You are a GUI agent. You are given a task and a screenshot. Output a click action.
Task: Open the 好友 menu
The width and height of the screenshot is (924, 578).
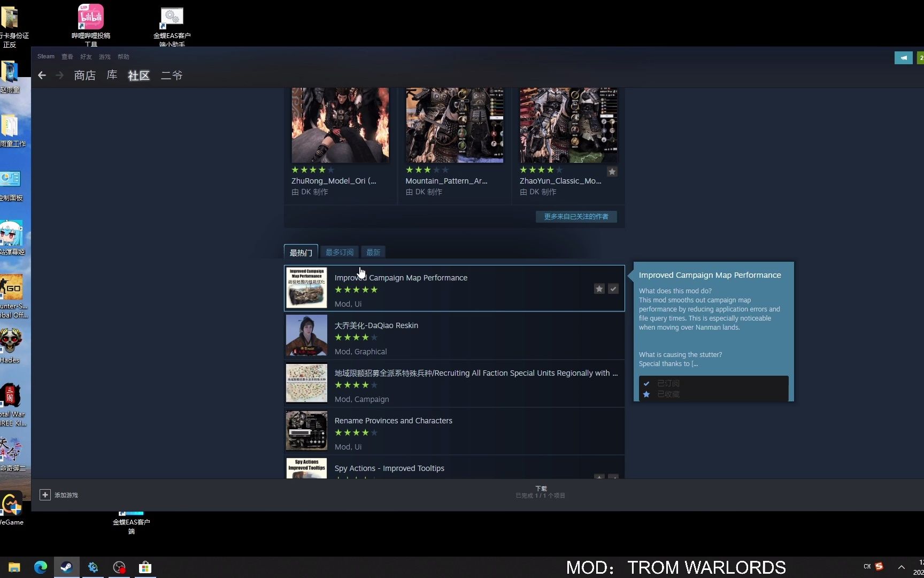point(86,56)
